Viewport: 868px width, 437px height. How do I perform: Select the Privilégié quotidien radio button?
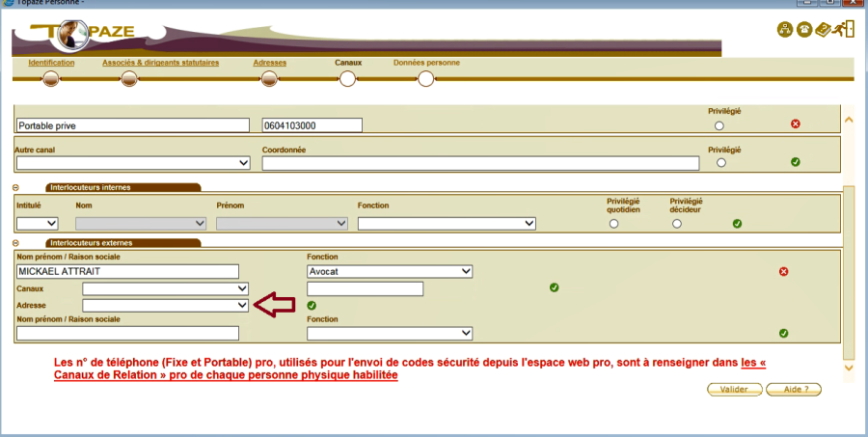(x=613, y=224)
